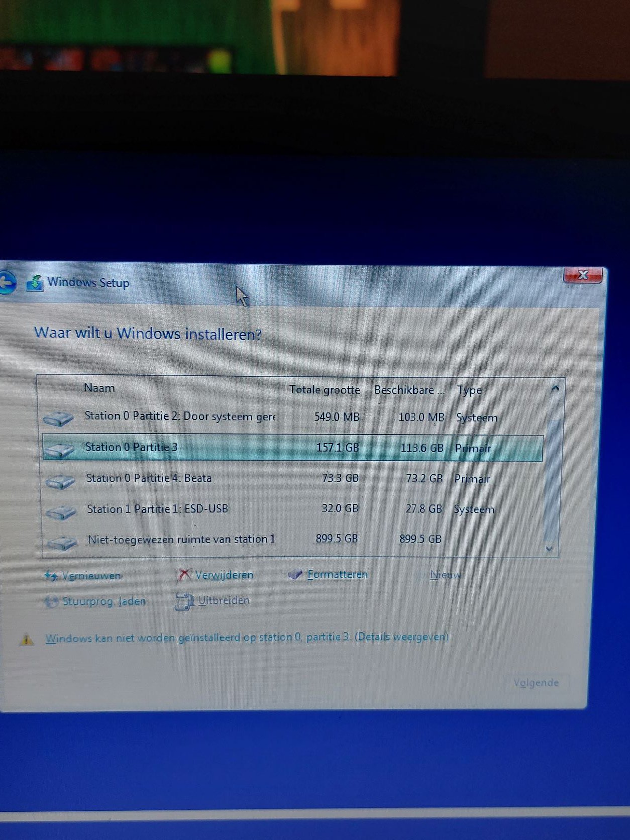
Task: Click the 32.0 GB size cell
Action: [x=340, y=508]
